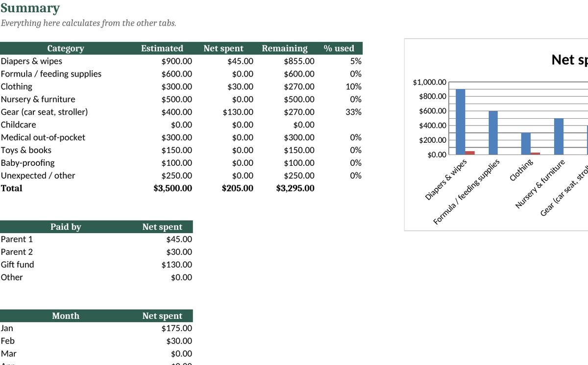
Task: Select the Diapers & wipes row label
Action: (31, 61)
